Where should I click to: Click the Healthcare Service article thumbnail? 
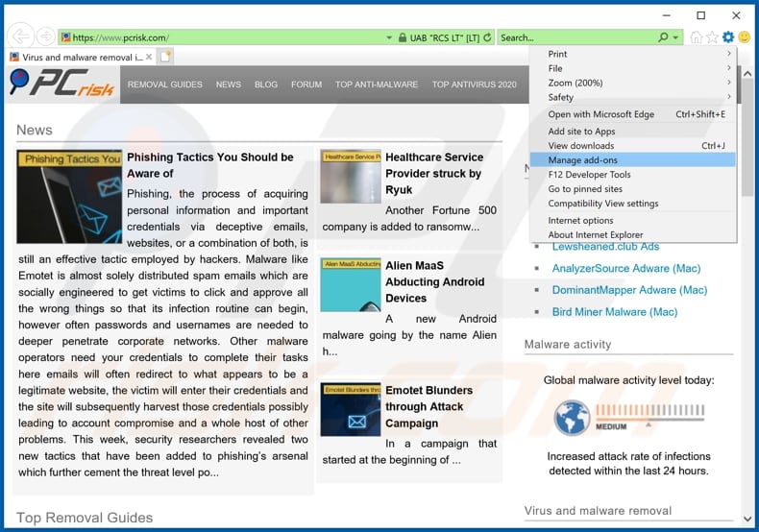pyautogui.click(x=351, y=176)
